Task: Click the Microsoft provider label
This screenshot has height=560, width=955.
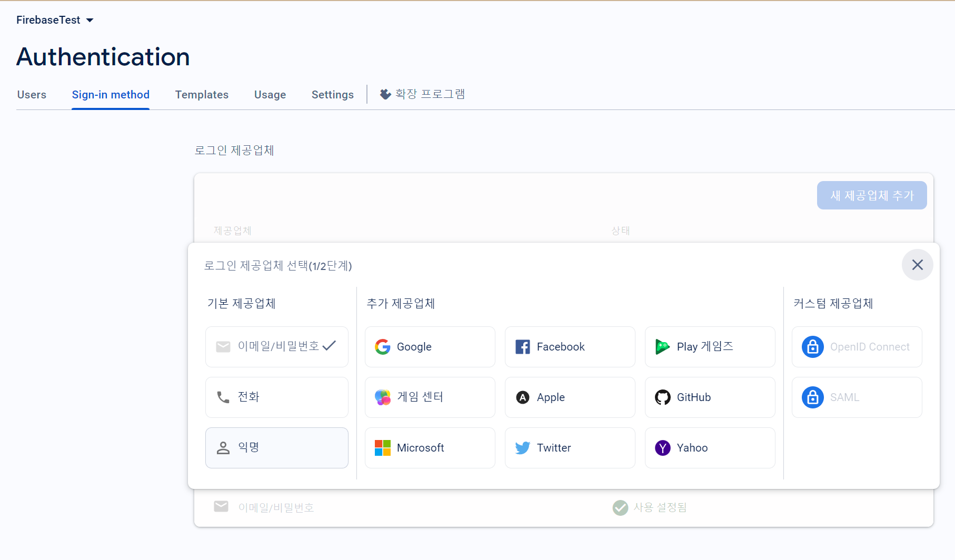Action: tap(421, 448)
